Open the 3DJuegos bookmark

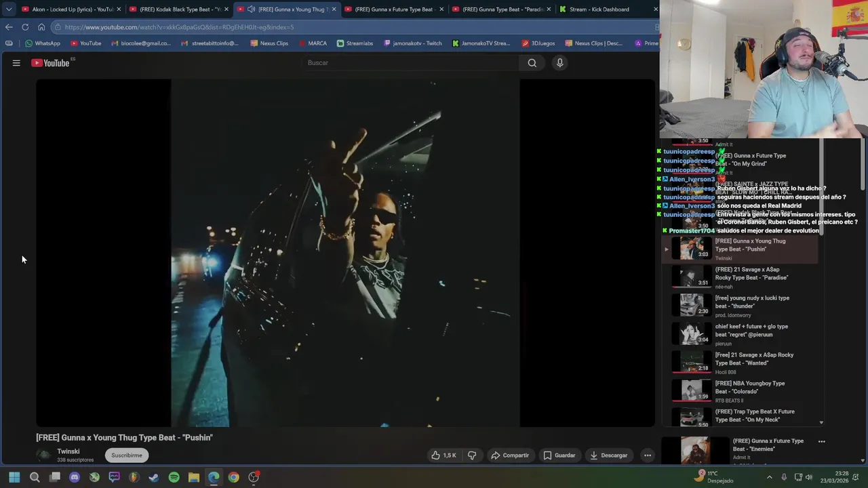(538, 43)
